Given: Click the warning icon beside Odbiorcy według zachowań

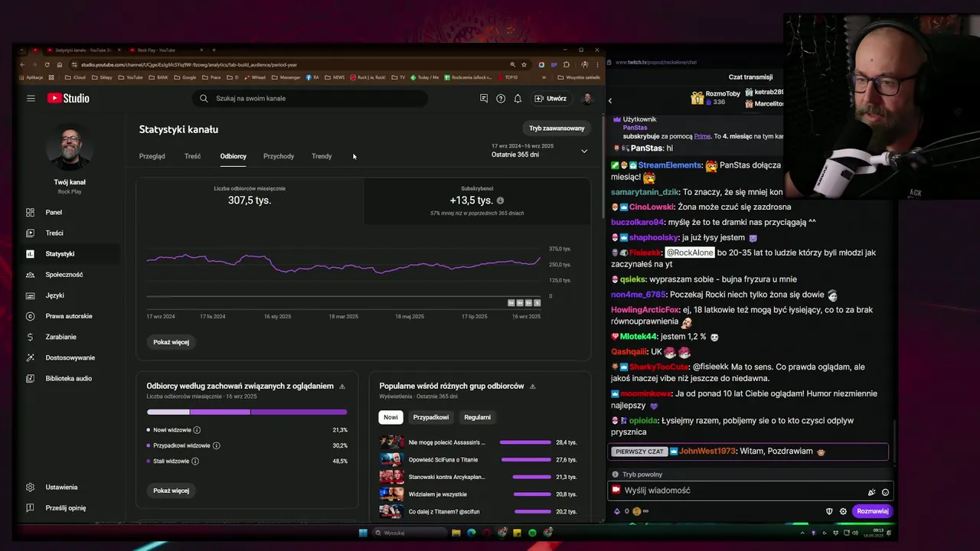Looking at the screenshot, I should click(342, 386).
